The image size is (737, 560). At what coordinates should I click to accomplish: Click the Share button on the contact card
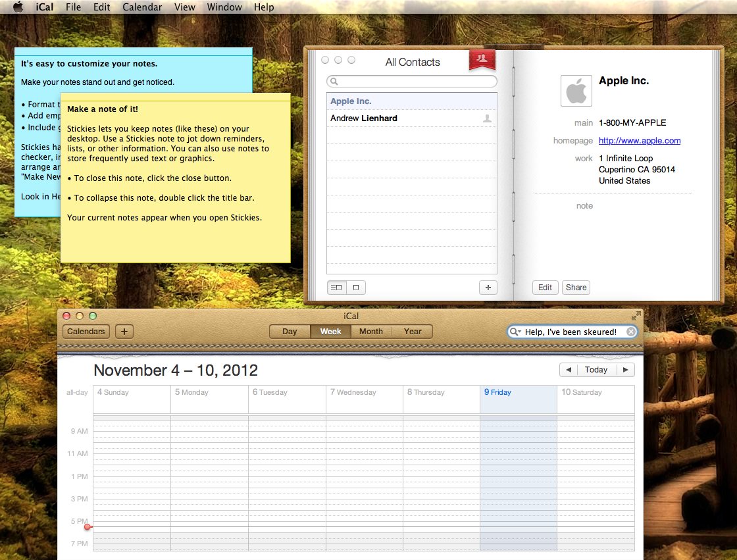[576, 288]
